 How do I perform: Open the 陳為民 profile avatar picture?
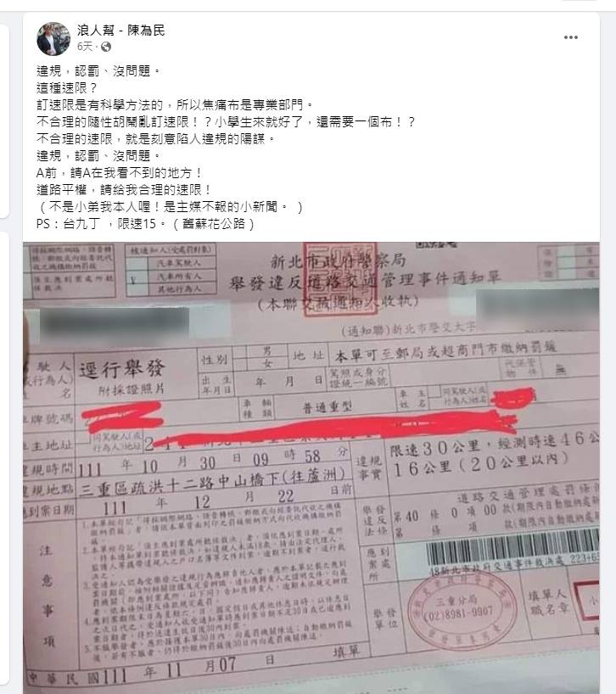(x=53, y=38)
